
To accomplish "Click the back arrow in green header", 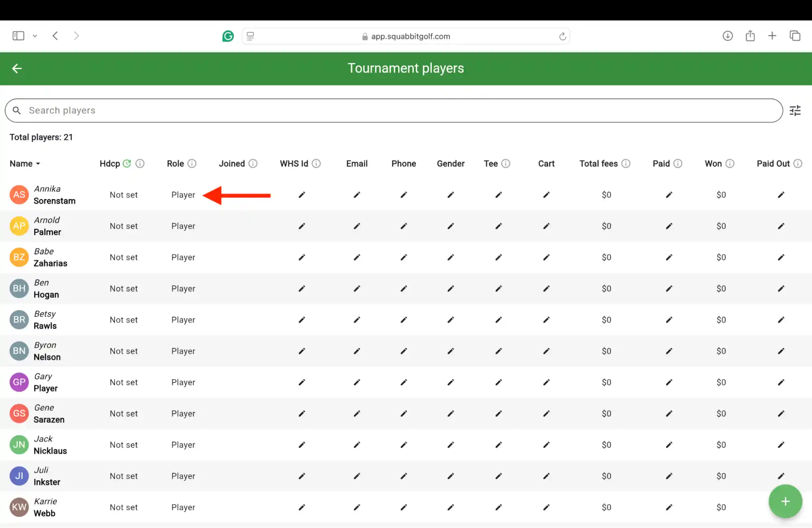I will (x=17, y=68).
